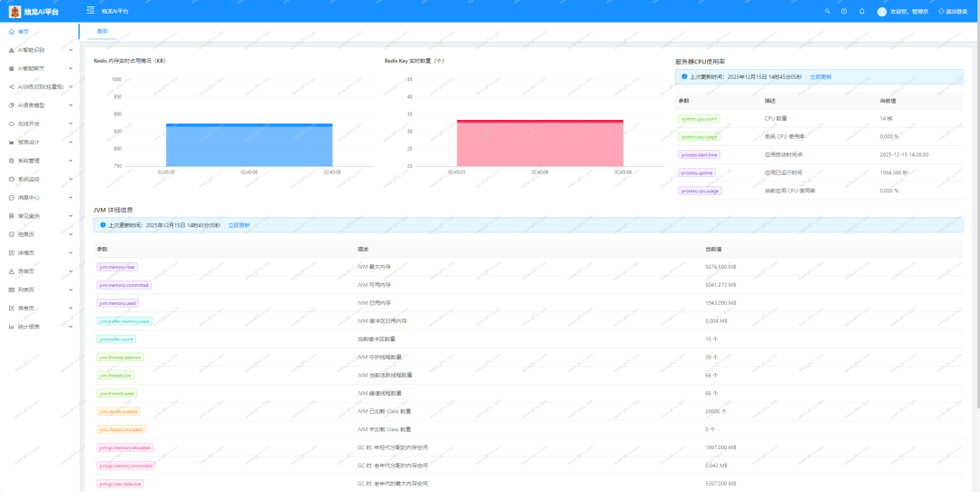Click the red Redis Key count chart area
Image resolution: width=980 pixels, height=492 pixels.
540,143
